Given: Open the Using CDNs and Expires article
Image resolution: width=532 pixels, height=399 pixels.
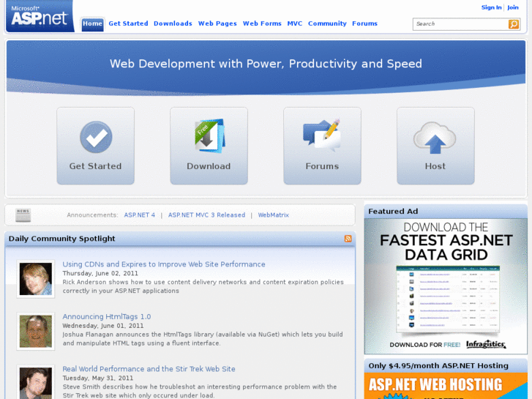Looking at the screenshot, I should coord(164,264).
